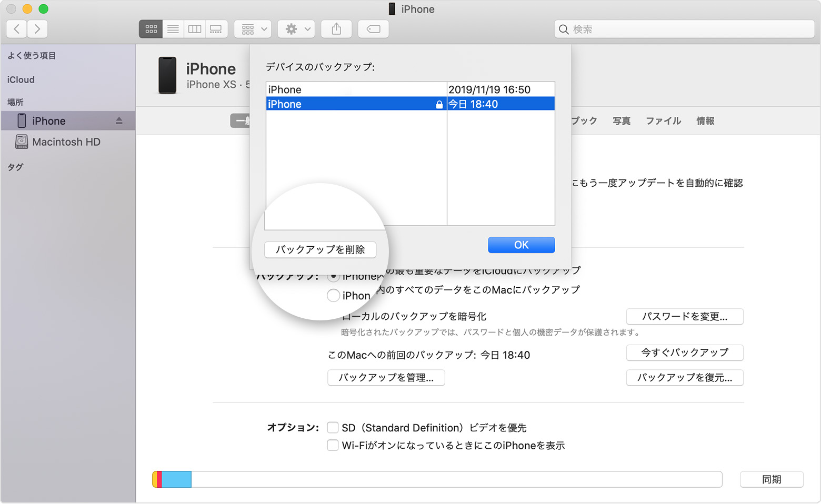Select iCloud sidebar heading

click(21, 79)
